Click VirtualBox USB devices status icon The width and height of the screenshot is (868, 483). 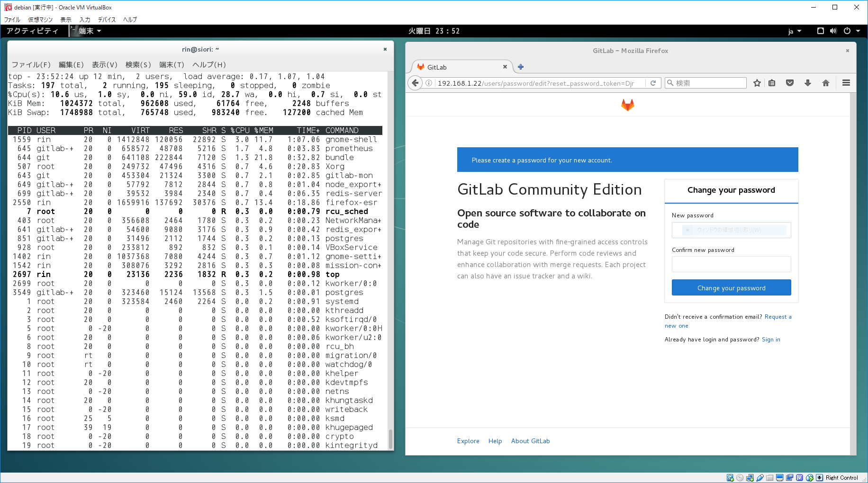[x=760, y=478]
